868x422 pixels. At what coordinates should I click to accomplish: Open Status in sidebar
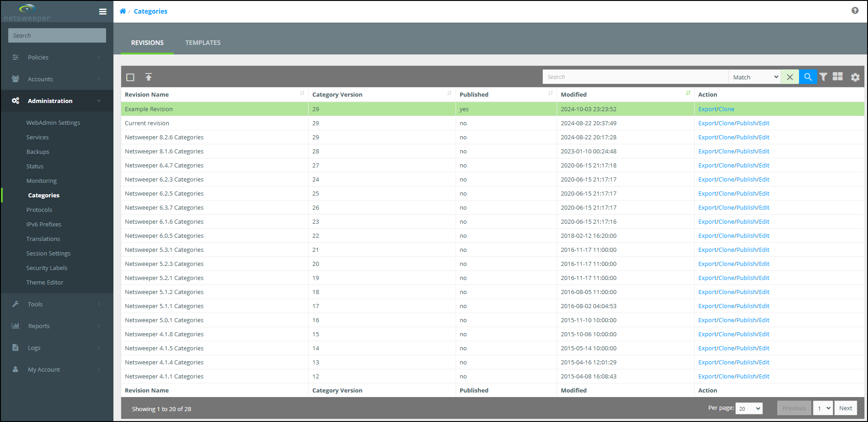(x=35, y=166)
